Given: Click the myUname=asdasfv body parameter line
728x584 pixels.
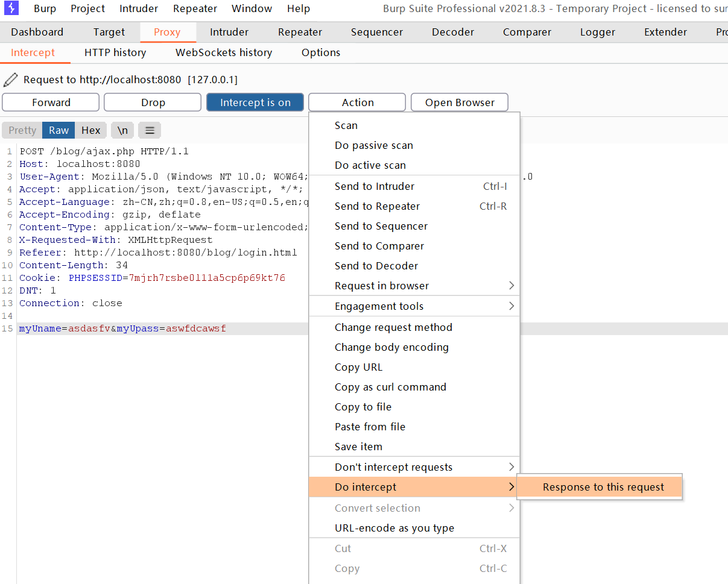Looking at the screenshot, I should [x=122, y=328].
